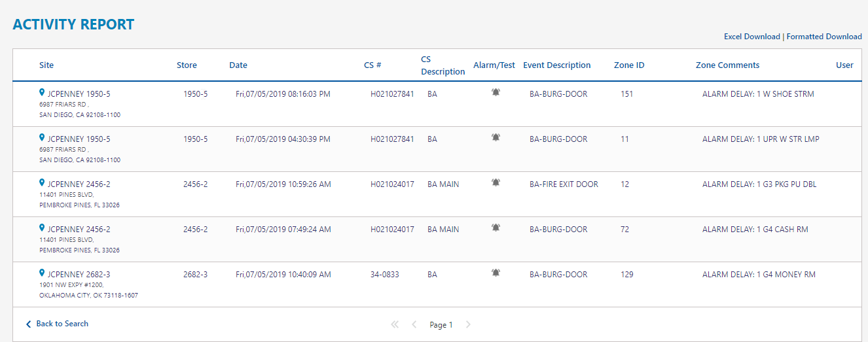Open location pin for the FIRE EXIT DOOR row

42,183
